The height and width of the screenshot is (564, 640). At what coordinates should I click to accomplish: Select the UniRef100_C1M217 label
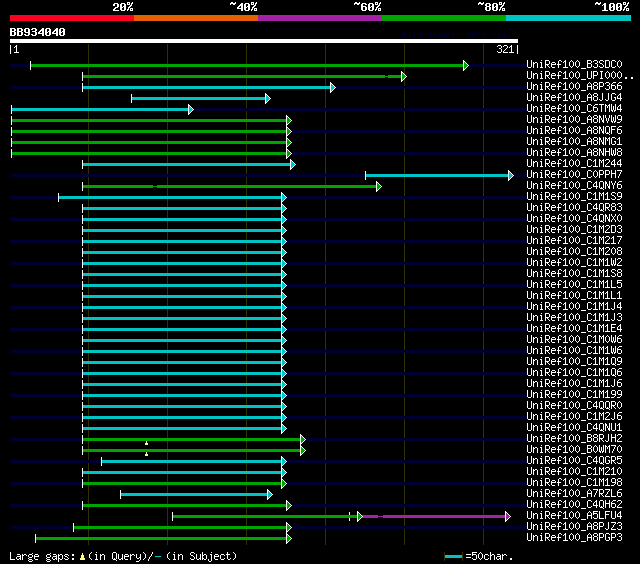[x=574, y=241]
